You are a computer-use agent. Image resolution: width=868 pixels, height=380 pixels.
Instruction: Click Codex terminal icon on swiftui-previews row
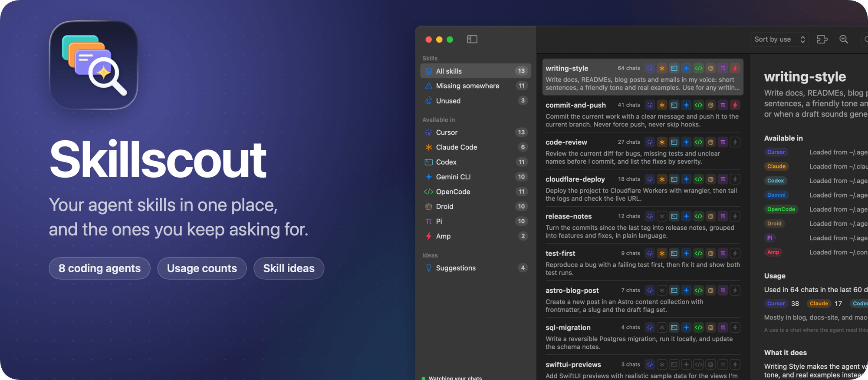[674, 364]
